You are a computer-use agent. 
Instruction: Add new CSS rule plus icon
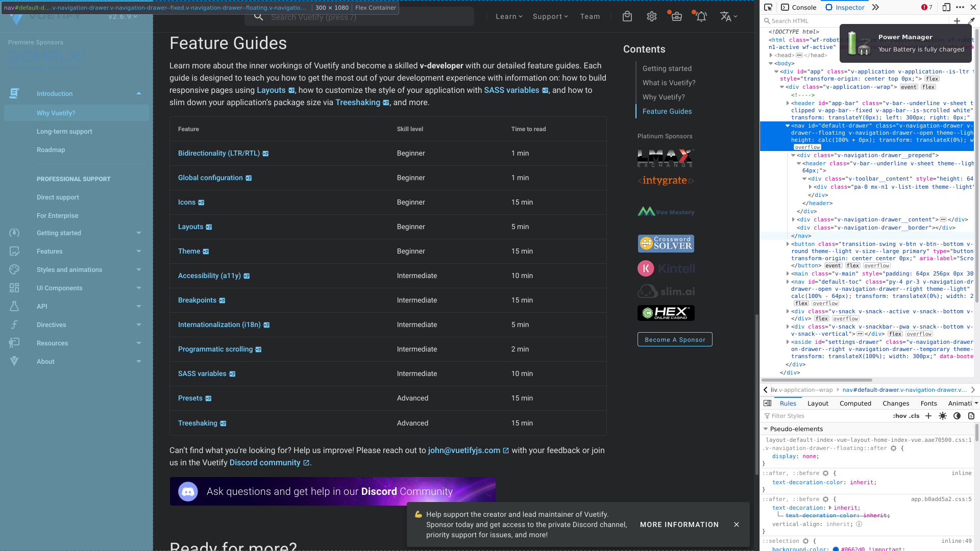928,416
